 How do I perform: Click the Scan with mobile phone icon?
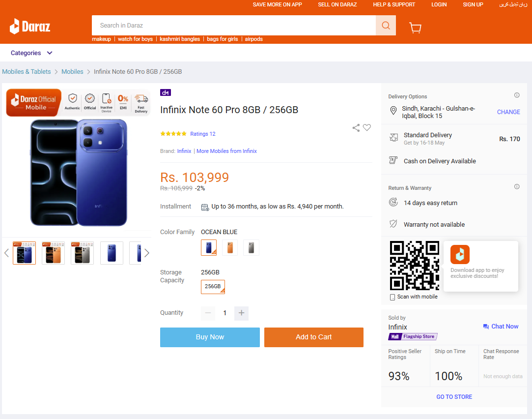pos(392,297)
